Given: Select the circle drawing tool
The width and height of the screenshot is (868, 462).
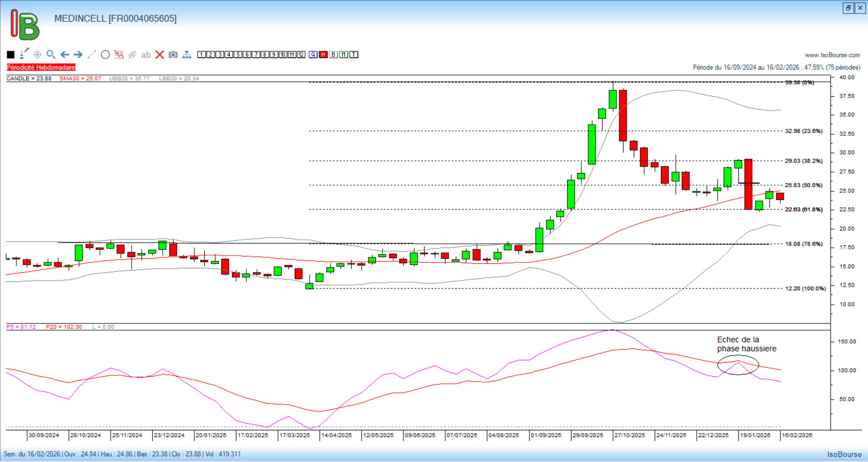Looking at the screenshot, I should 105,55.
